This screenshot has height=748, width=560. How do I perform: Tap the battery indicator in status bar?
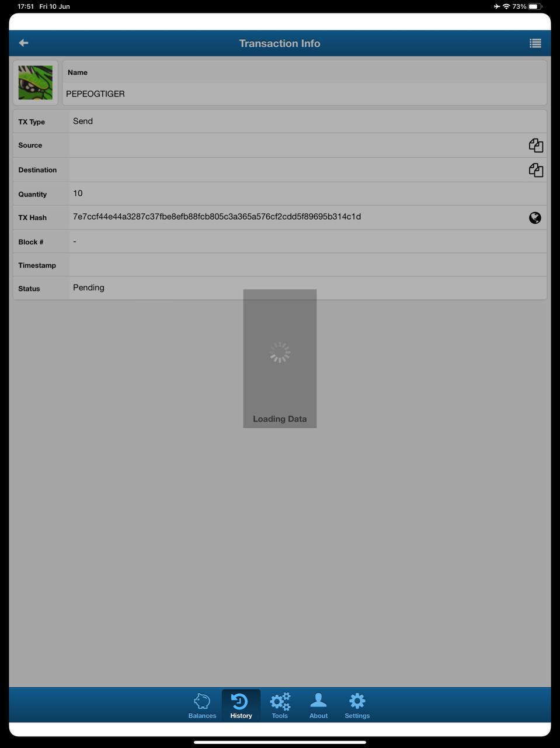pyautogui.click(x=535, y=6)
